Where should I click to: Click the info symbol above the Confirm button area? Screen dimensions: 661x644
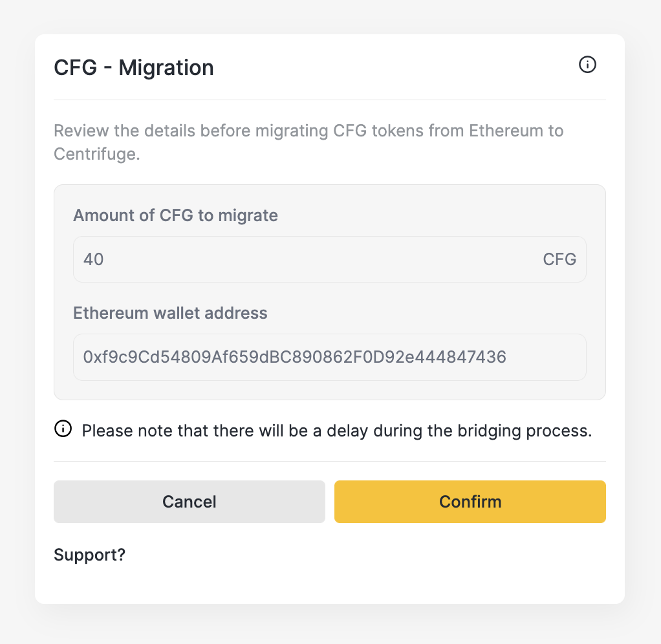[x=63, y=428]
